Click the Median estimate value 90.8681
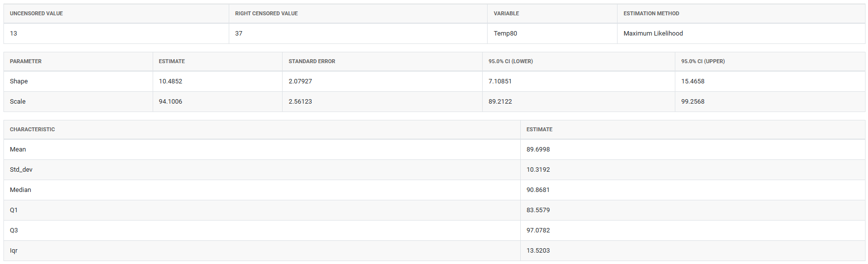The image size is (868, 264). coord(538,190)
